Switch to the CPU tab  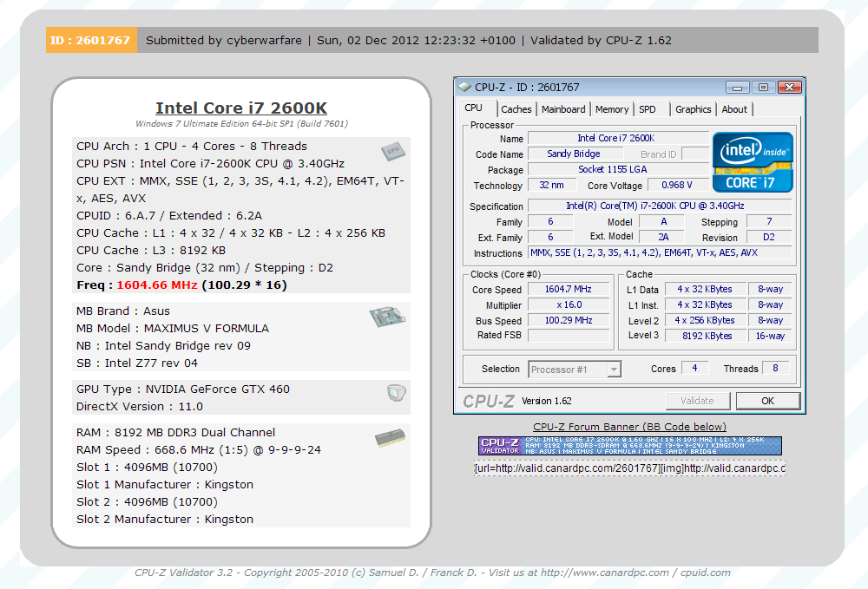point(473,108)
